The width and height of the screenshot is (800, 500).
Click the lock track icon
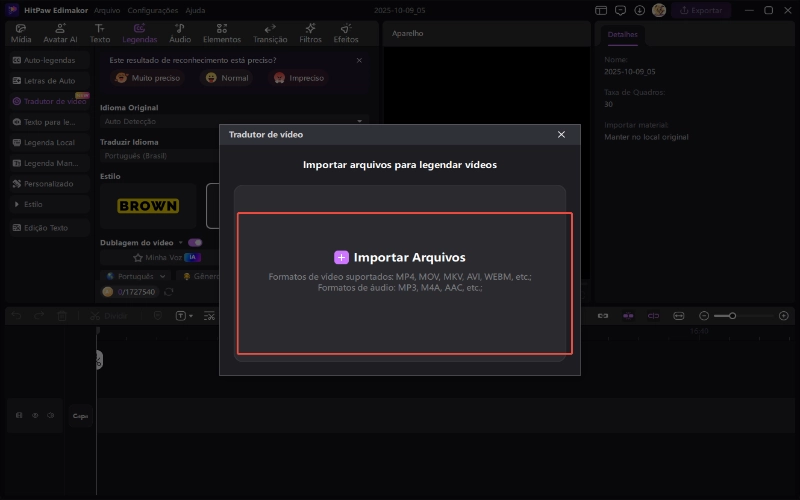(x=19, y=415)
